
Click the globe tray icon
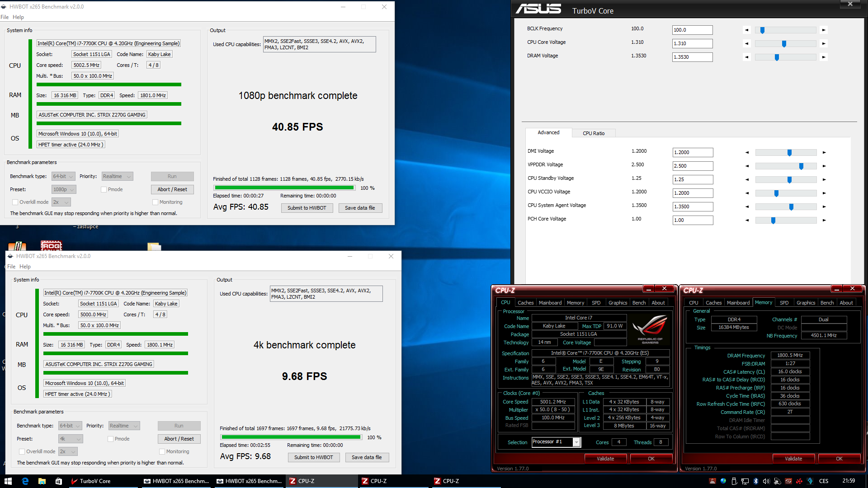[723, 481]
